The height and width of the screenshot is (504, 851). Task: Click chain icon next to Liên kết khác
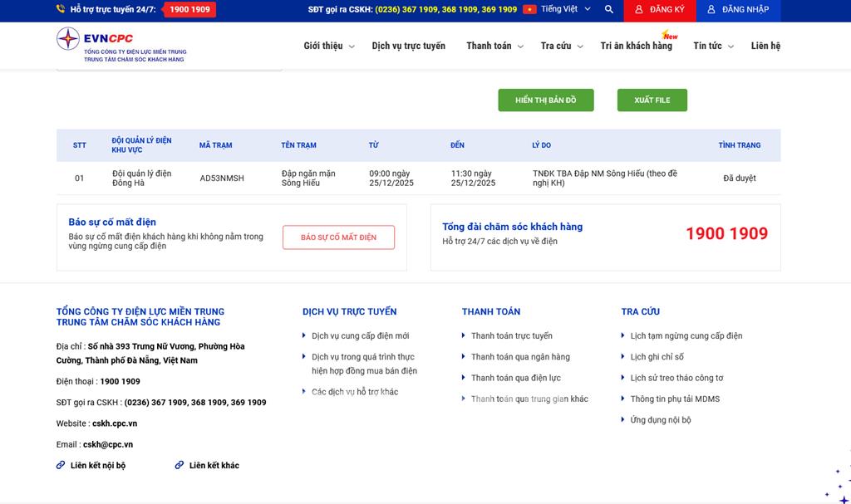(x=179, y=465)
